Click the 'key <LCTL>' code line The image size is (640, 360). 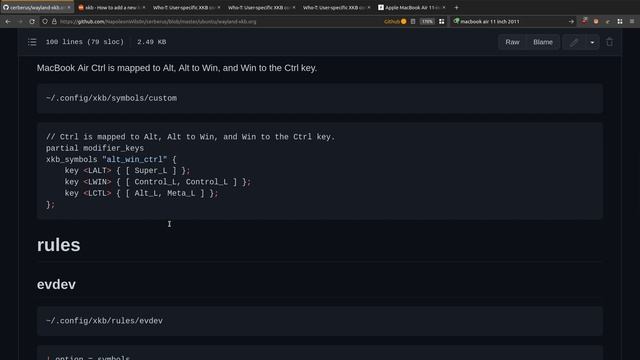141,193
